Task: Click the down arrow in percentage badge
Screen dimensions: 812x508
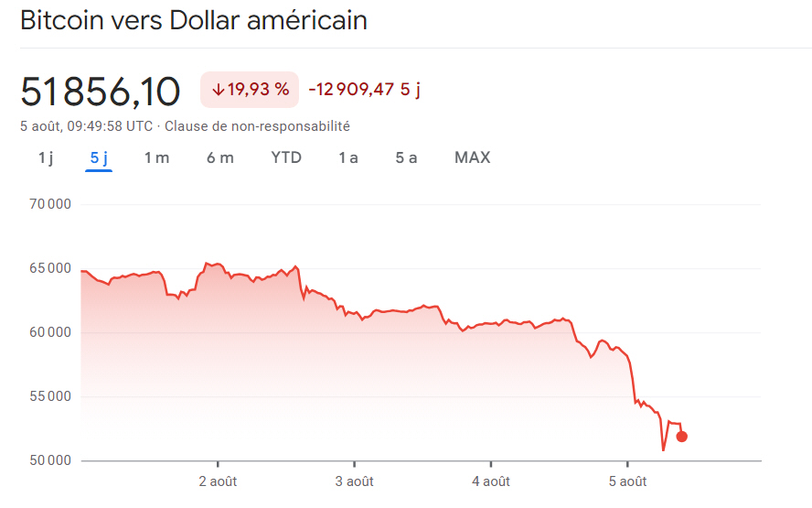Action: click(x=218, y=90)
